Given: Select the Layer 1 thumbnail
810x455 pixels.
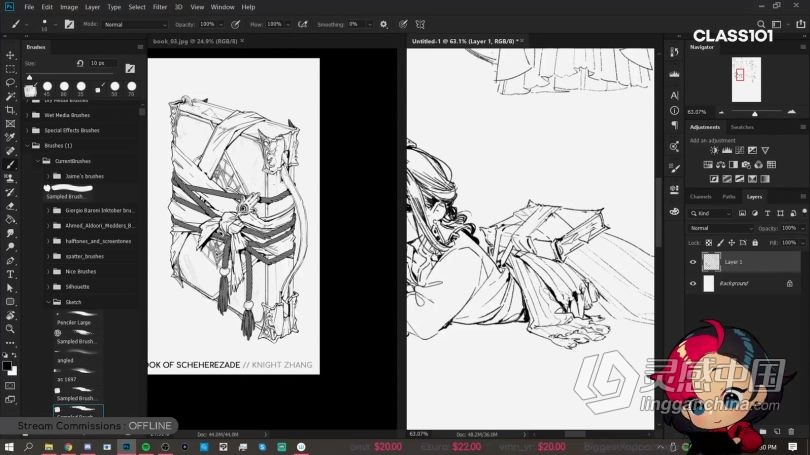Looking at the screenshot, I should click(711, 262).
